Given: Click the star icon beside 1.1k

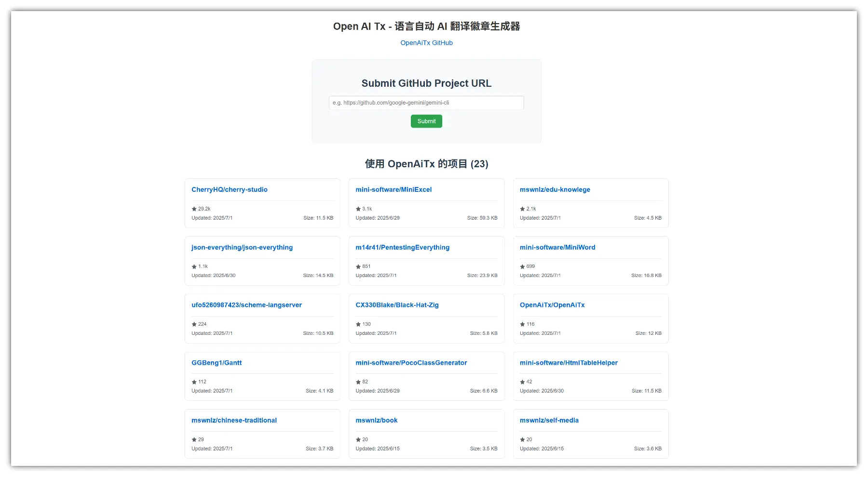Looking at the screenshot, I should click(x=194, y=266).
